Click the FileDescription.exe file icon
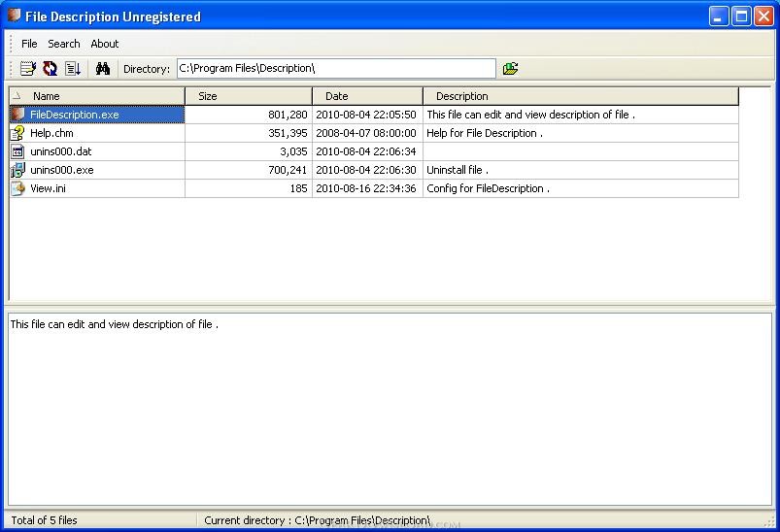Viewport: 780px width, 532px height. pyautogui.click(x=17, y=115)
